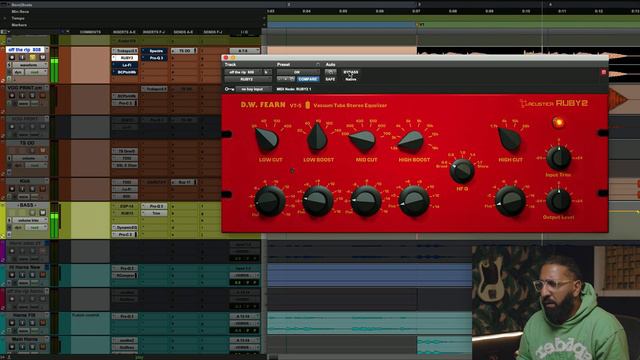Screen dimensions: 640x360
Task: Click the SENDS A-E column header
Action: (183, 32)
